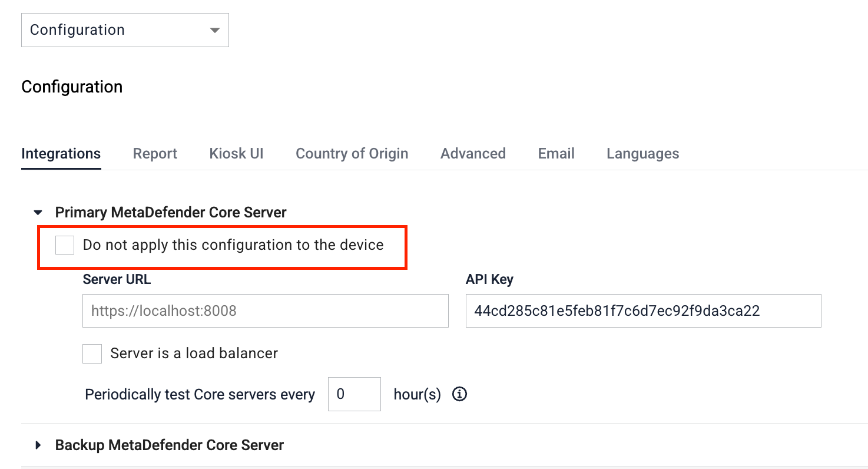Click the API Key input field
This screenshot has width=868, height=469.
click(643, 311)
